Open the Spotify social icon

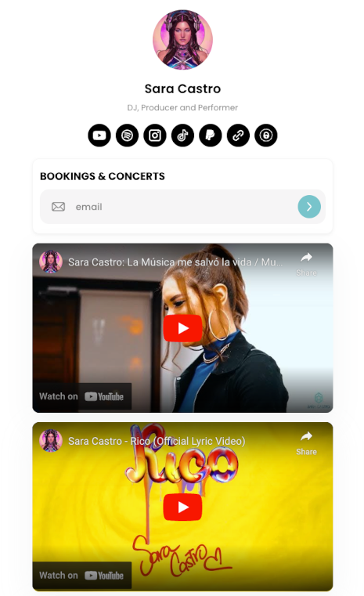(127, 135)
